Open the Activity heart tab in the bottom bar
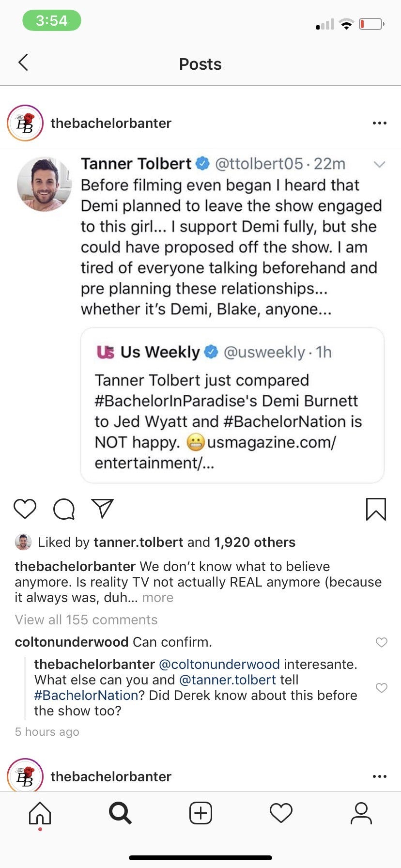Screen dimensions: 401x868 coord(281,813)
